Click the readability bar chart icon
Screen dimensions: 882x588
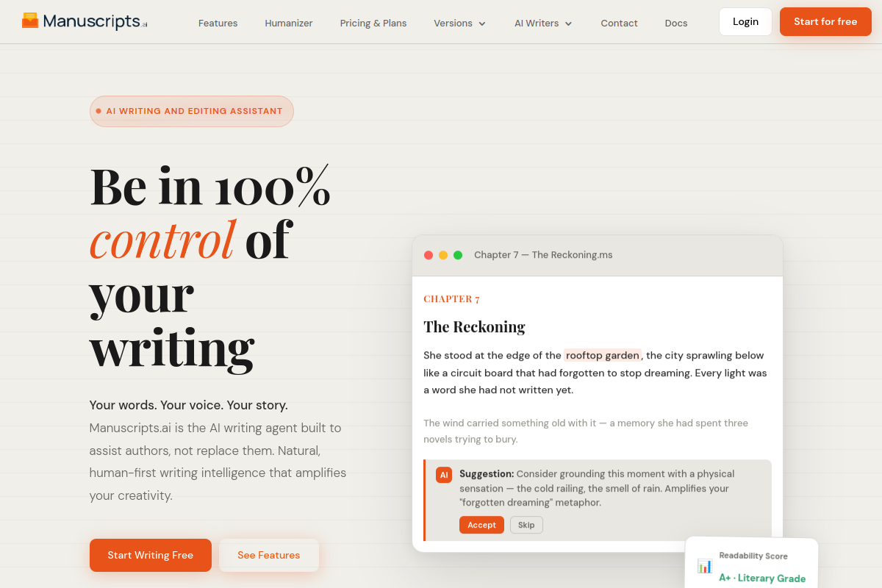coord(705,566)
